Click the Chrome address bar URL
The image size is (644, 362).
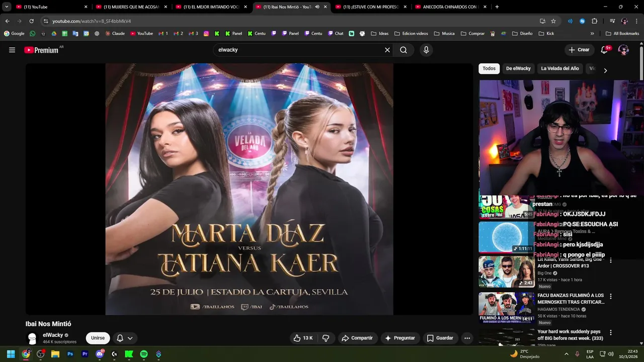click(92, 21)
